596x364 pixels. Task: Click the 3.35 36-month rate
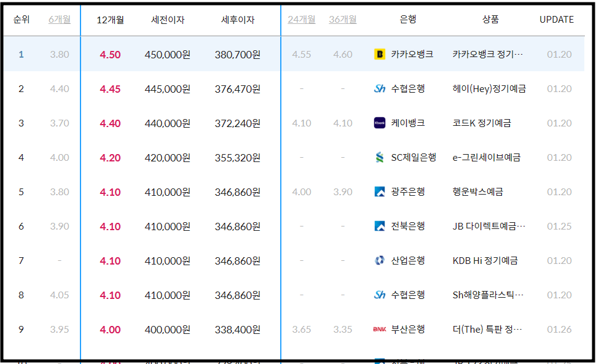click(x=342, y=330)
